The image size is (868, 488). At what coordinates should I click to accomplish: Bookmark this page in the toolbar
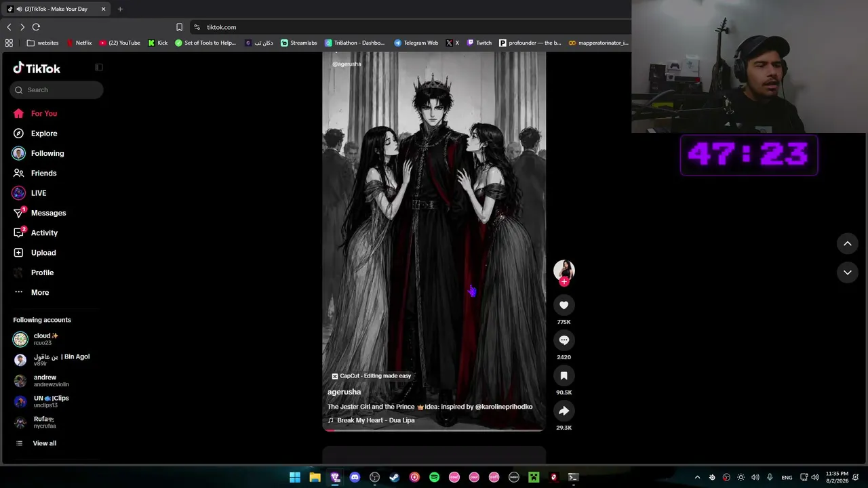(179, 27)
